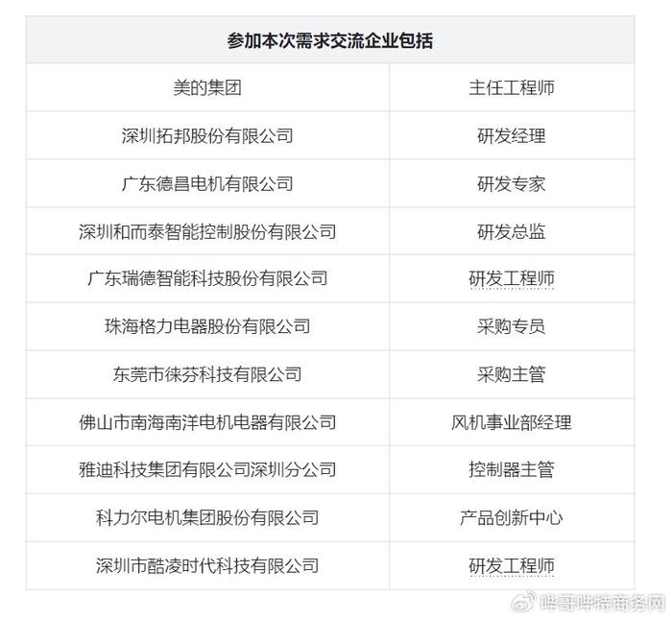The width and height of the screenshot is (672, 619).
Task: Click the cell 广东瑞德智能科技股份有限公司
Action: click(x=207, y=278)
